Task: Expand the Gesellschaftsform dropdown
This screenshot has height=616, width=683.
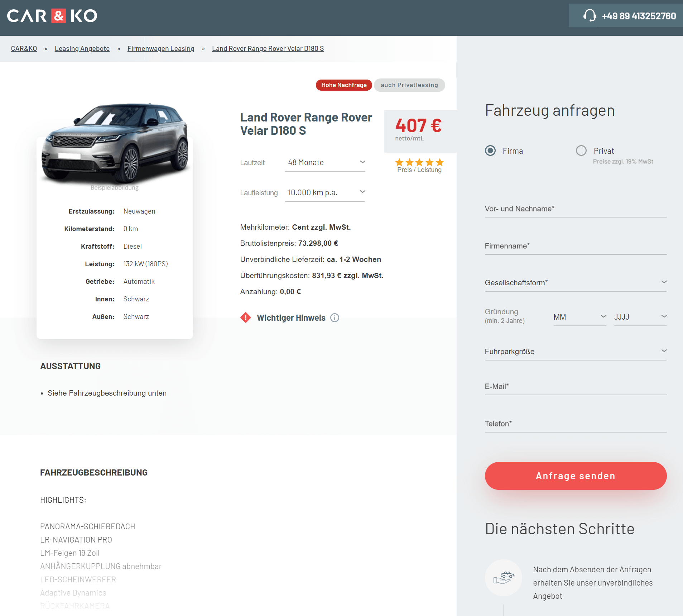Action: (x=576, y=282)
